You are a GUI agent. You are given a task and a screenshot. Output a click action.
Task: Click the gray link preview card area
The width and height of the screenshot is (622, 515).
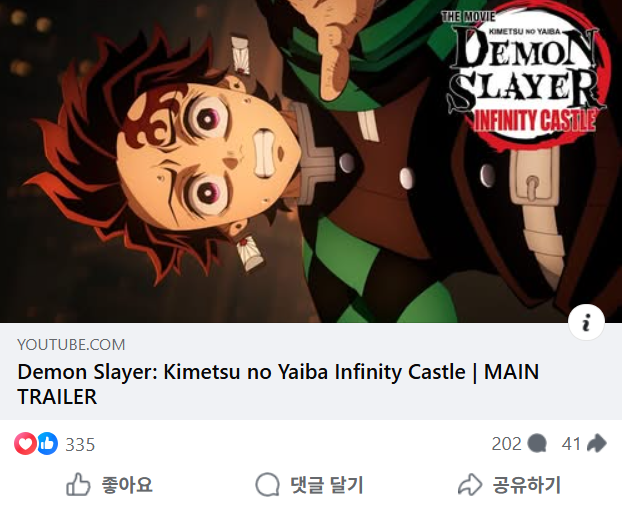[x=311, y=371]
